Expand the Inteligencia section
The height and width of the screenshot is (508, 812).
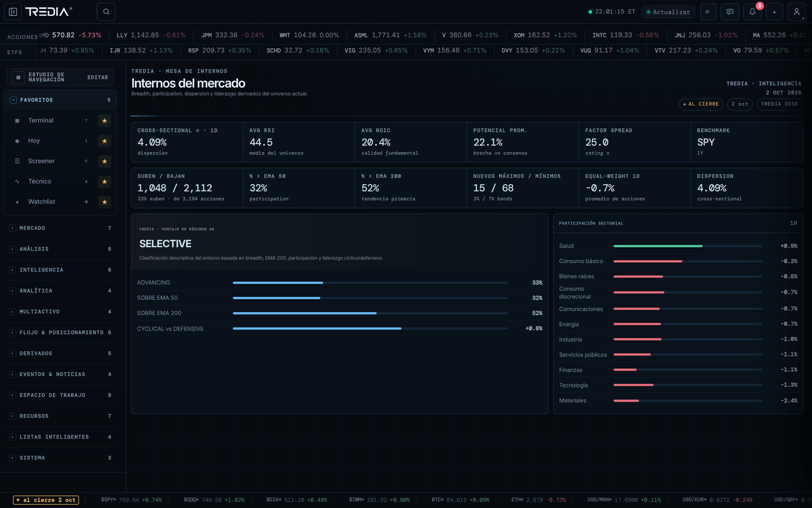tap(60, 270)
